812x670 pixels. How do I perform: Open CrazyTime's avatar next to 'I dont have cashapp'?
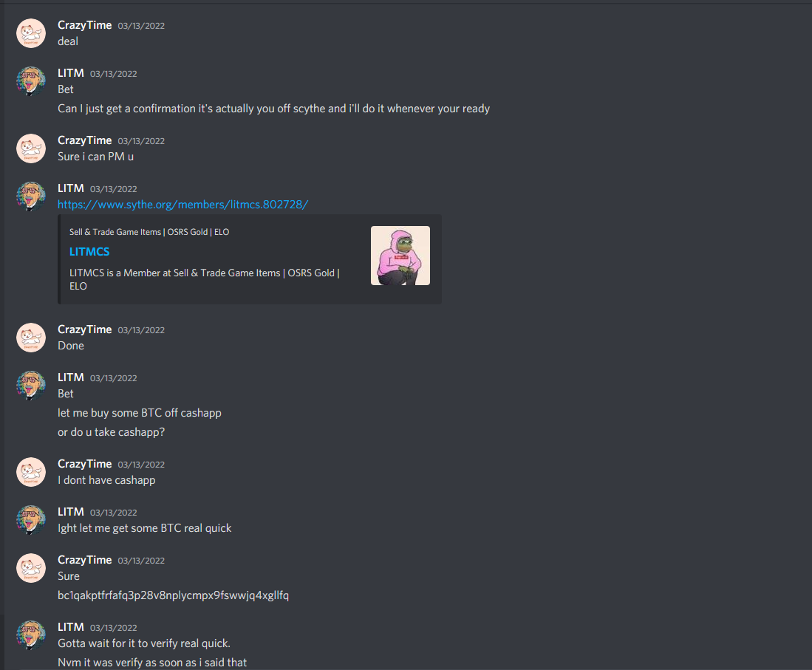tap(31, 472)
